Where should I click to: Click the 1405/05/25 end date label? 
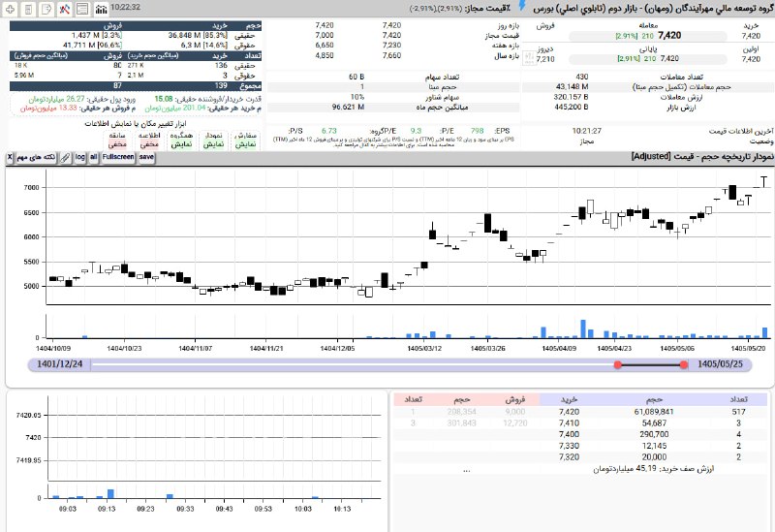(x=720, y=364)
